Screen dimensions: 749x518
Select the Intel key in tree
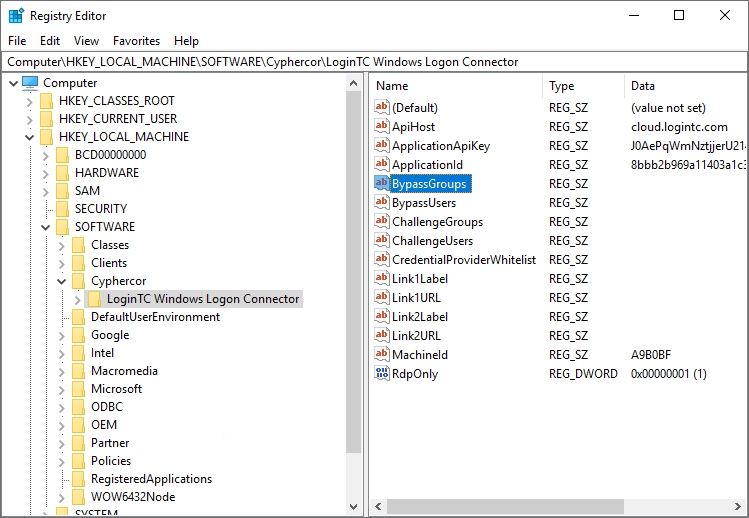click(102, 353)
